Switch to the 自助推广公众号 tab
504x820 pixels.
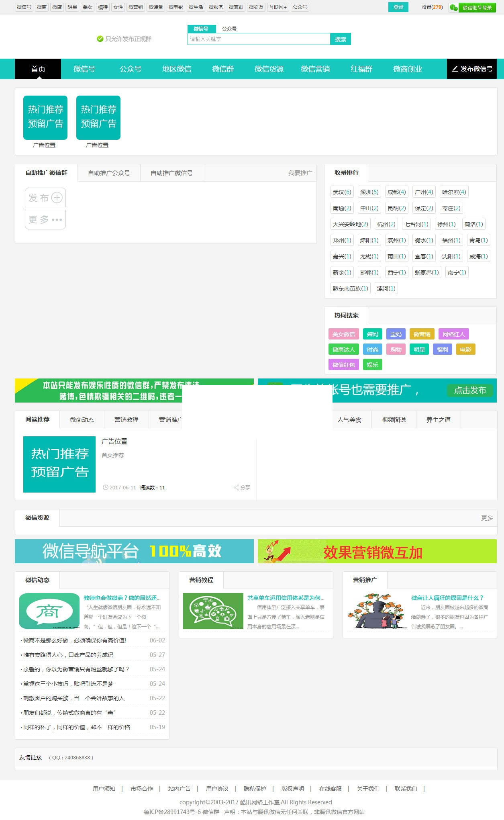(109, 173)
